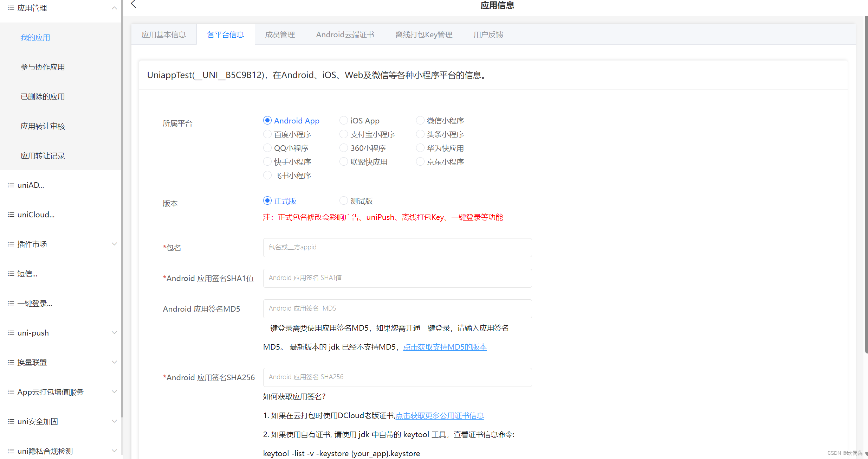
Task: Choose 头条小程序 platform option
Action: pyautogui.click(x=420, y=134)
